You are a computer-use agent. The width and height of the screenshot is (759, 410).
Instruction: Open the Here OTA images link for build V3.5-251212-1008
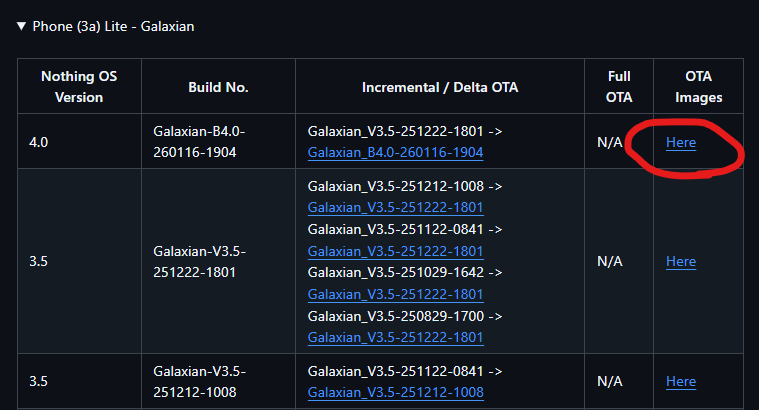click(681, 381)
